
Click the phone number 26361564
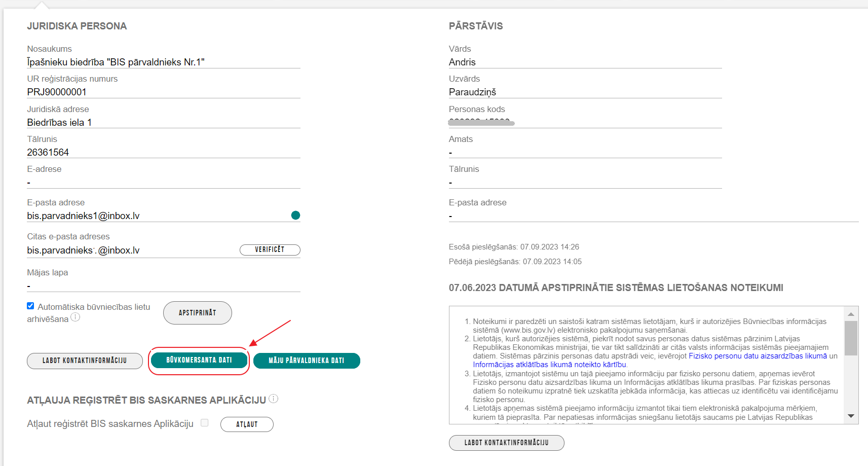(x=48, y=152)
